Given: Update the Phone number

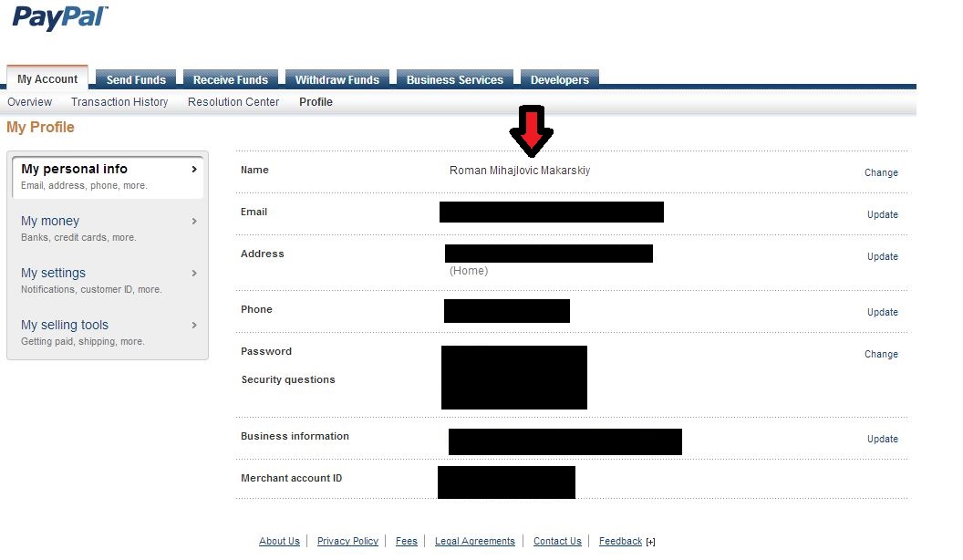Looking at the screenshot, I should 882,312.
